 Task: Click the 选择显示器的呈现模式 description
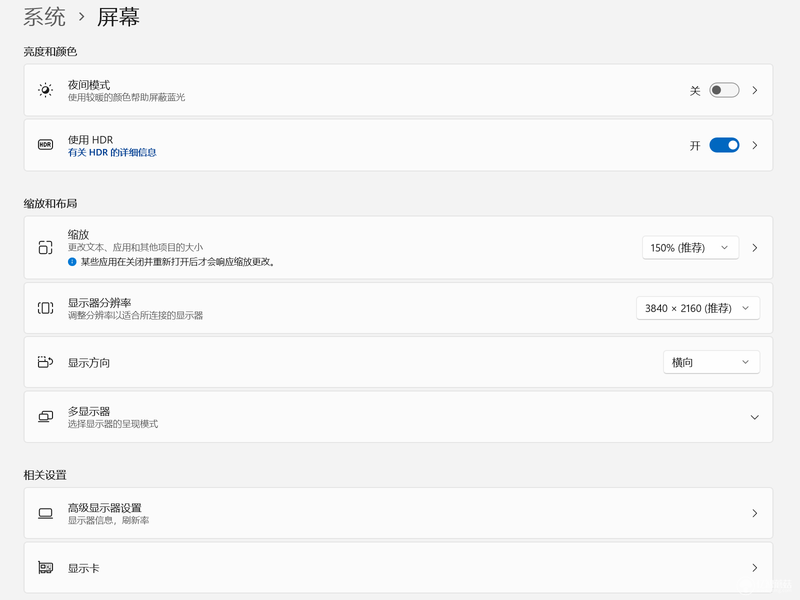113,424
